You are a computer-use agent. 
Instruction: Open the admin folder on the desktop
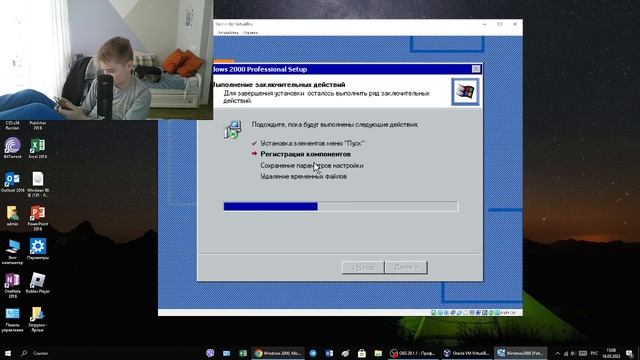(12, 216)
